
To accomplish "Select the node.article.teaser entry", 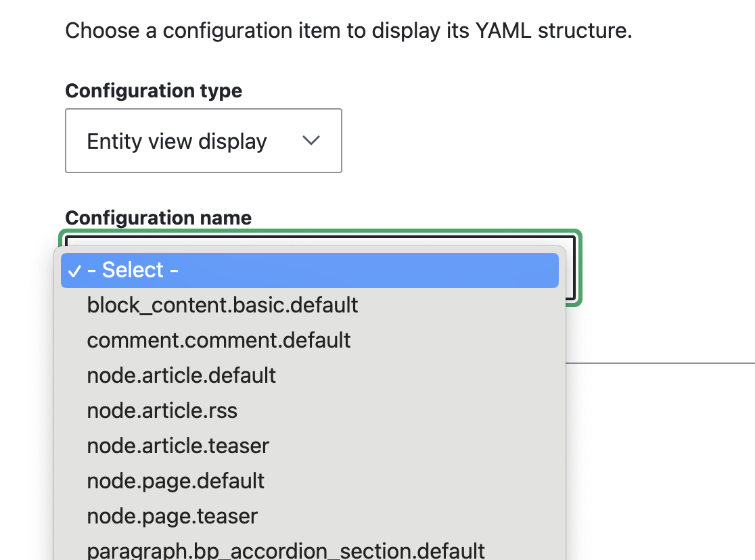I will 178,446.
